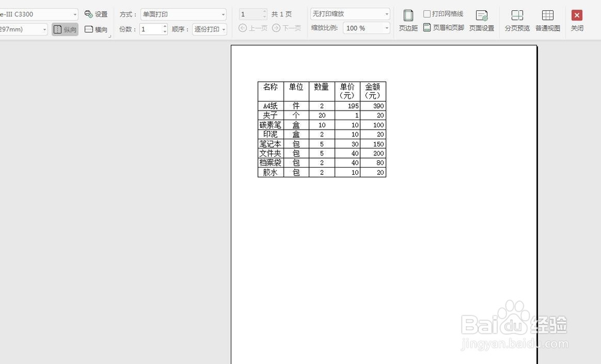Click the page setup dialog launcher arrow

(110, 37)
